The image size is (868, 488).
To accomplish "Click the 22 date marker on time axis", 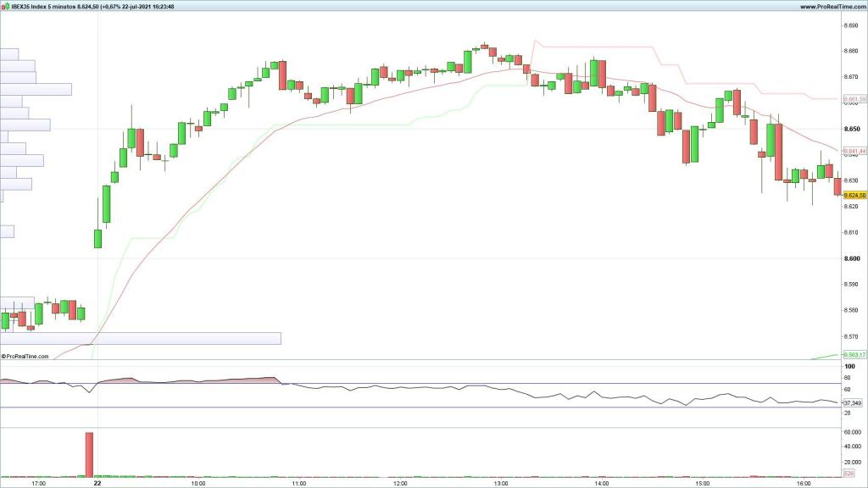I will click(97, 484).
